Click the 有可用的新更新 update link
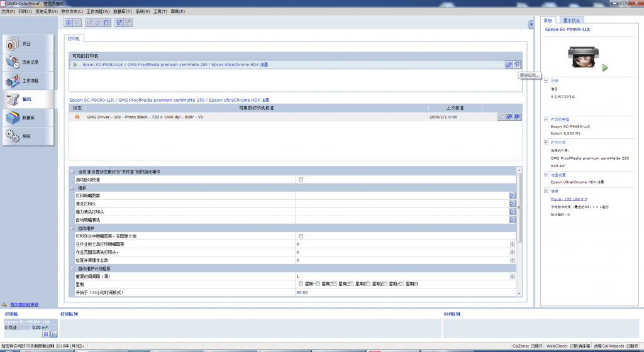 pyautogui.click(x=25, y=304)
